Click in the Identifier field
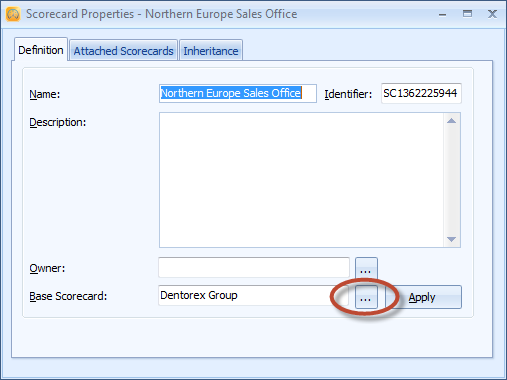Screen dimensions: 507x380 click(x=421, y=93)
